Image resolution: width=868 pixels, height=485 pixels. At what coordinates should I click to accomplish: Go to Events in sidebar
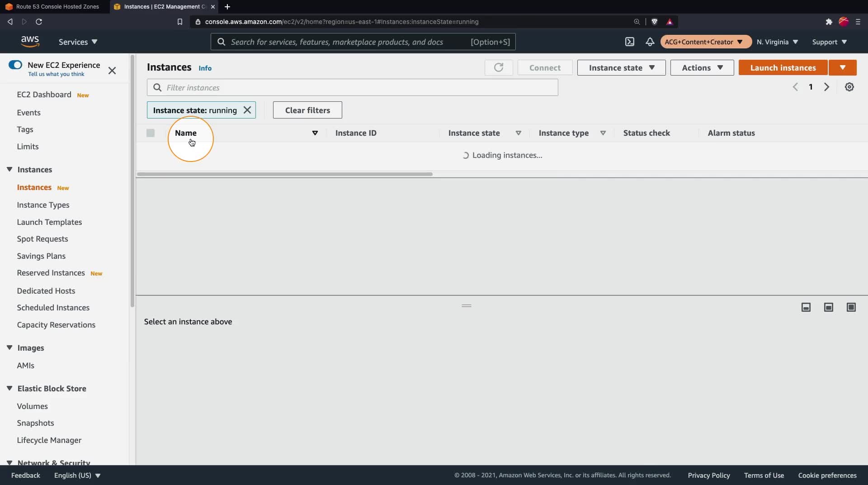click(28, 113)
